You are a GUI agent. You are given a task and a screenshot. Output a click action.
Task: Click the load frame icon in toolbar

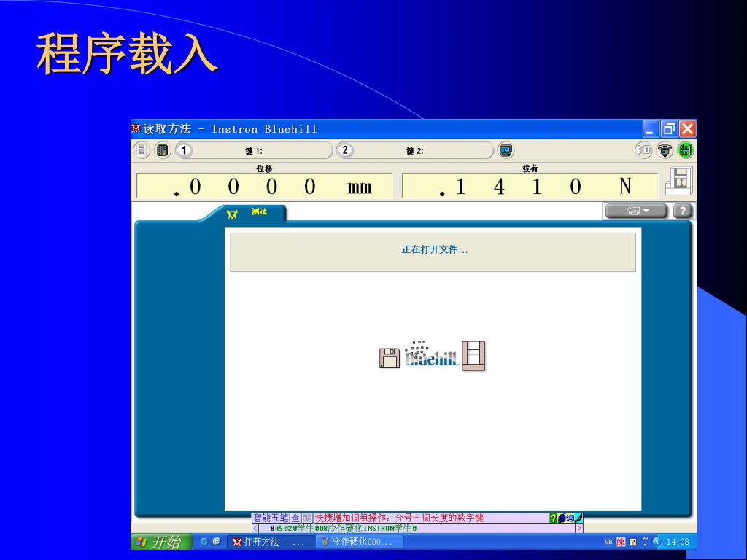141,150
